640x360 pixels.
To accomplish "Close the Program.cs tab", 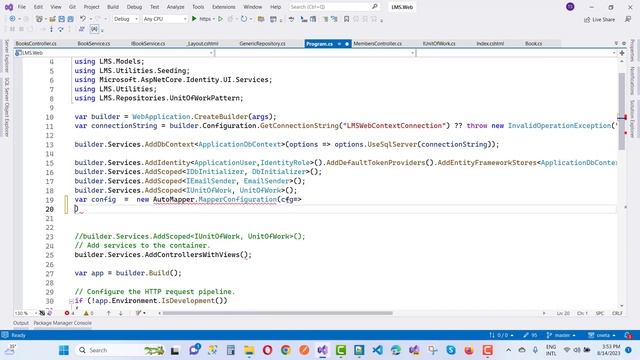I will [x=347, y=44].
